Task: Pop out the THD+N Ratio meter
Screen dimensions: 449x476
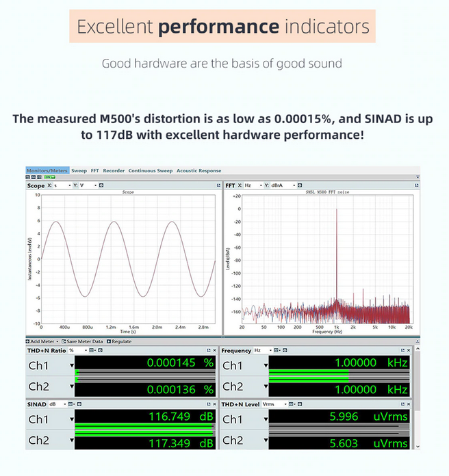Action: (209, 350)
